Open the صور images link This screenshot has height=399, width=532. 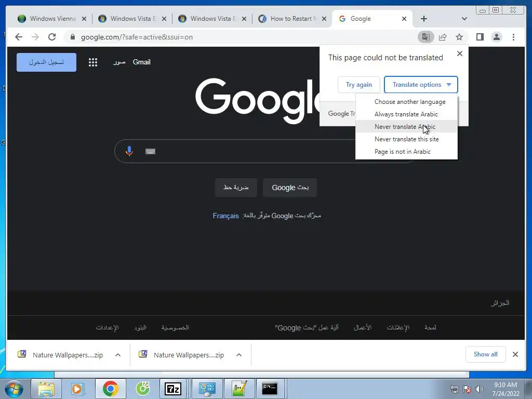coord(119,62)
